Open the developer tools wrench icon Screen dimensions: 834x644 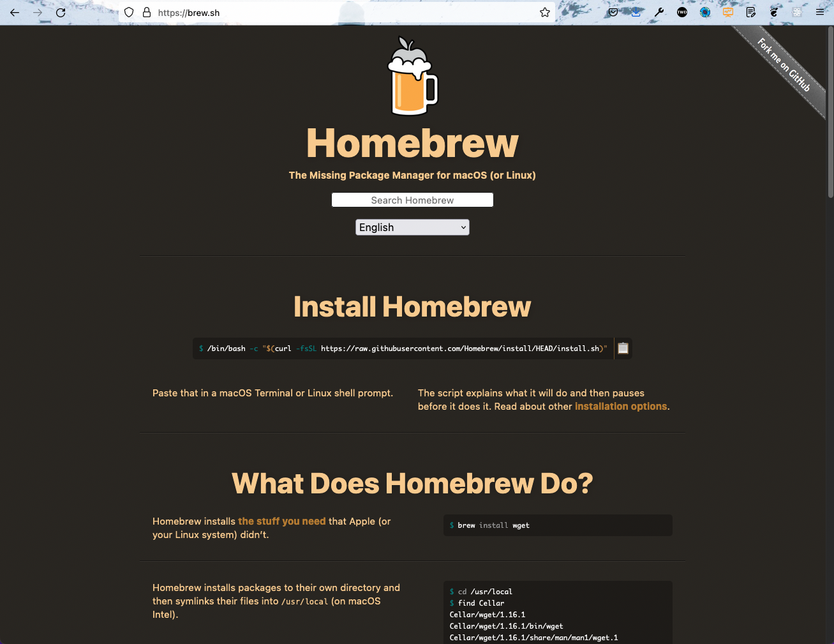(659, 12)
